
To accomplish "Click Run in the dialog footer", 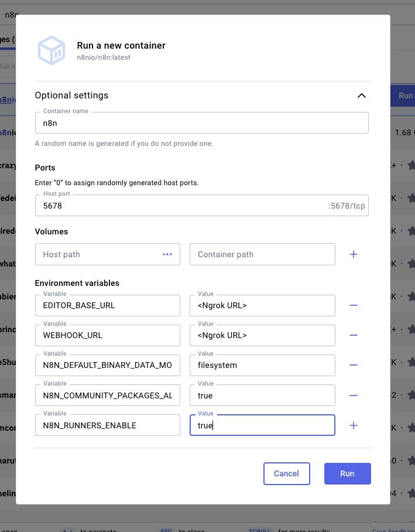I will pyautogui.click(x=347, y=473).
